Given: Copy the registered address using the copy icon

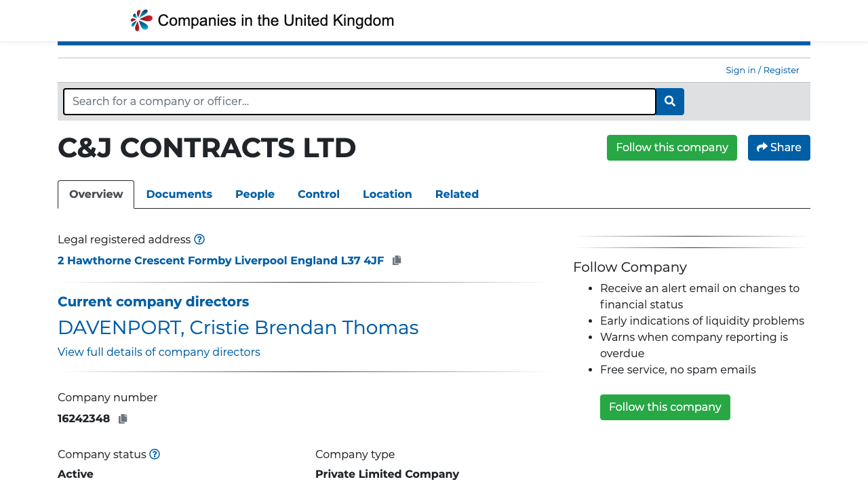Looking at the screenshot, I should 396,260.
